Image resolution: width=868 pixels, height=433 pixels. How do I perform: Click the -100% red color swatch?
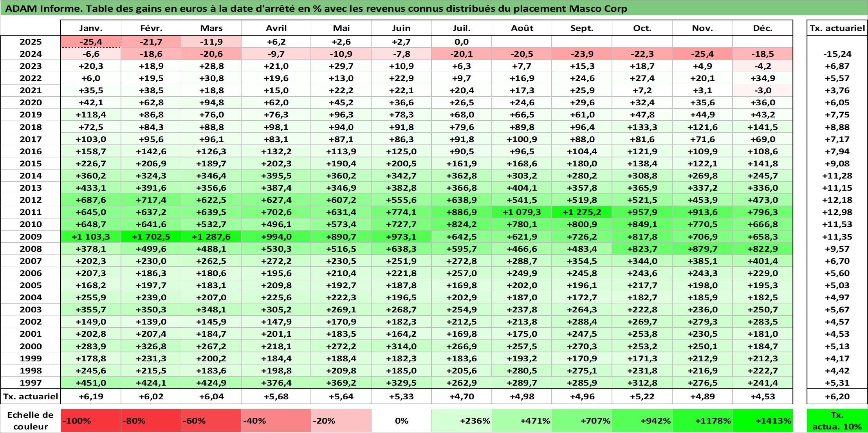point(91,420)
